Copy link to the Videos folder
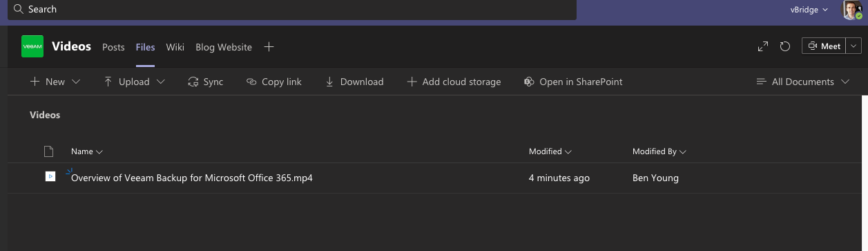868x251 pixels. (x=274, y=82)
